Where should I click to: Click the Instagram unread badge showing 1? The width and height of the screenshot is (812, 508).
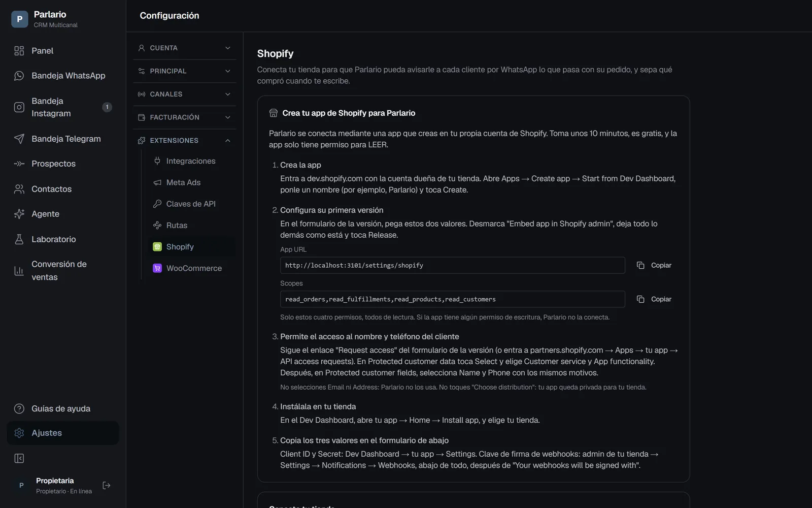[x=107, y=107]
